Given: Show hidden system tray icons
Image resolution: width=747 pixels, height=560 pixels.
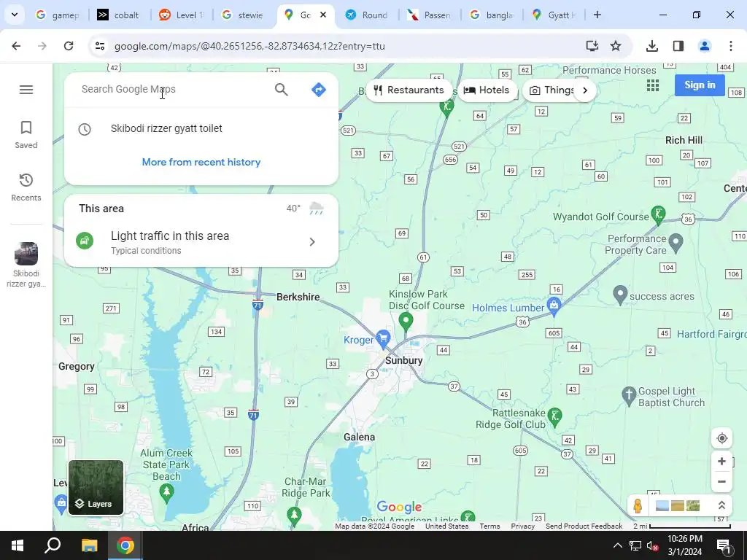Looking at the screenshot, I should point(617,545).
